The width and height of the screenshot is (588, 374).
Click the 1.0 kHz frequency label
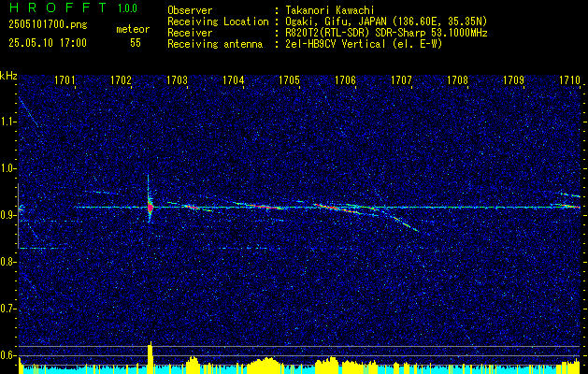pyautogui.click(x=8, y=168)
